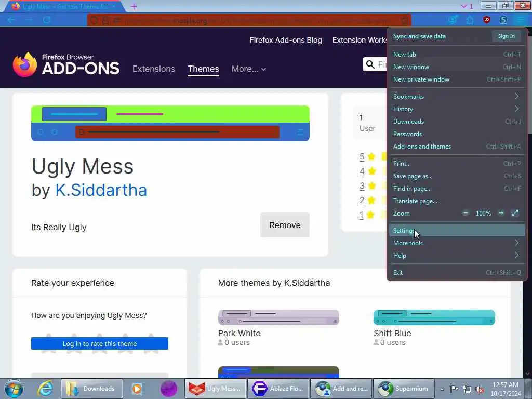Click the 5 star rating row
The width and height of the screenshot is (532, 399).
[x=373, y=156]
